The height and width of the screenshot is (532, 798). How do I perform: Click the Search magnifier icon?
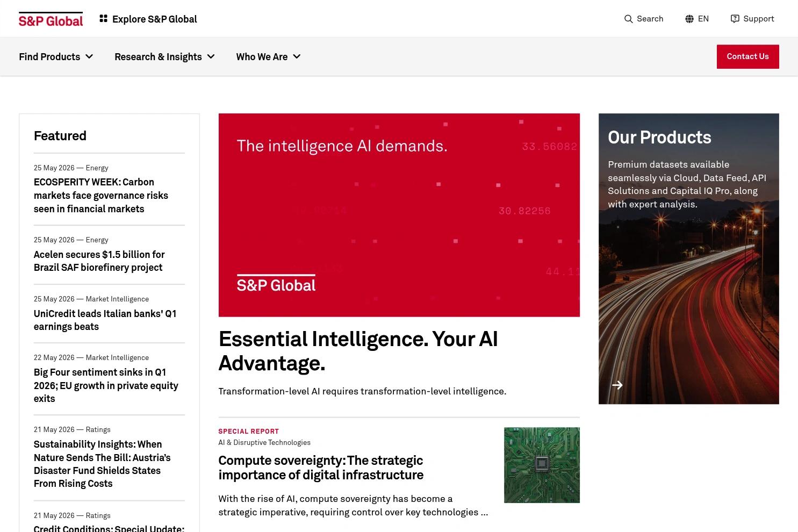[x=628, y=19]
